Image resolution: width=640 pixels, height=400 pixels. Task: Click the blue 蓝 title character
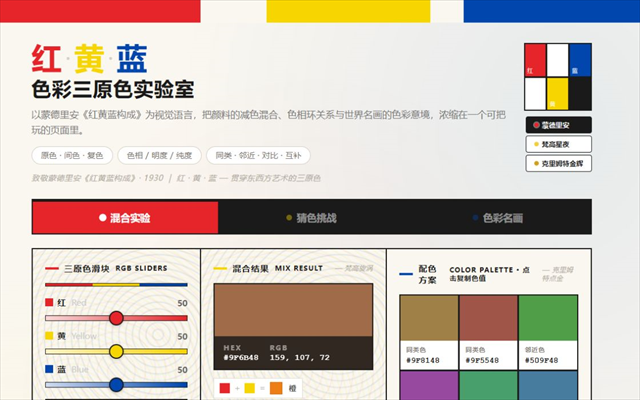click(x=132, y=59)
